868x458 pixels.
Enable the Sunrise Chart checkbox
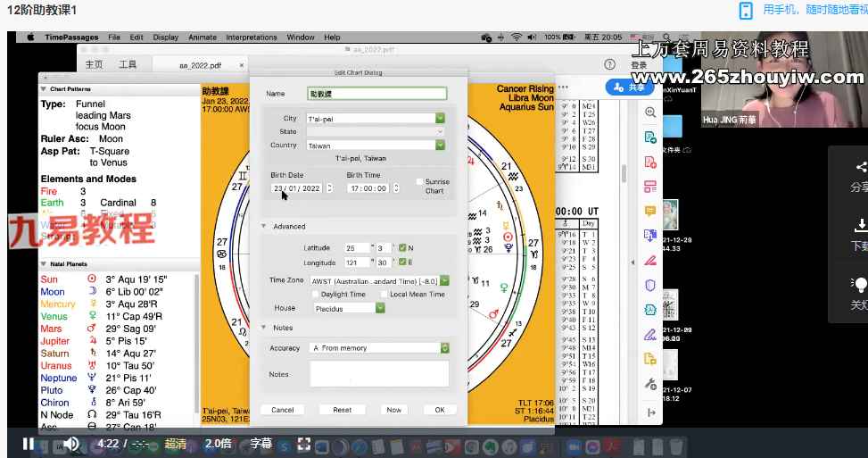419,181
